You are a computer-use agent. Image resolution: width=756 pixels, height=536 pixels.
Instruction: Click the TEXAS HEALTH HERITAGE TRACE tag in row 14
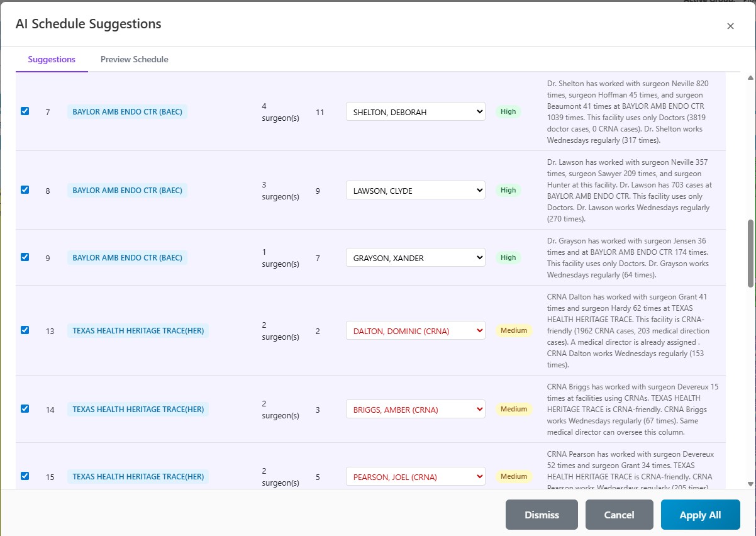pos(138,409)
